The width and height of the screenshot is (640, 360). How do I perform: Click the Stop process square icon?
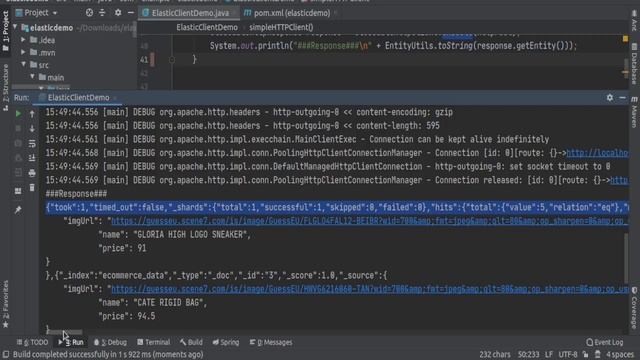(x=18, y=129)
